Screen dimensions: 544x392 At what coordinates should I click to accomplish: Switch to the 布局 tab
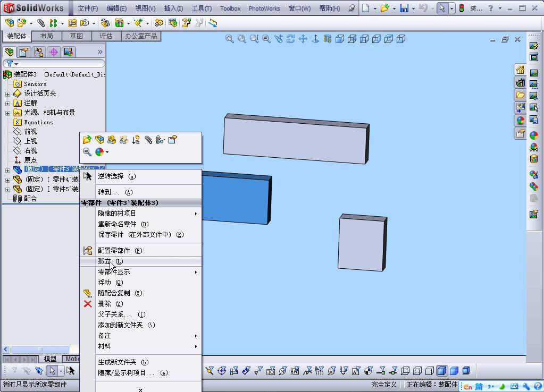point(46,36)
